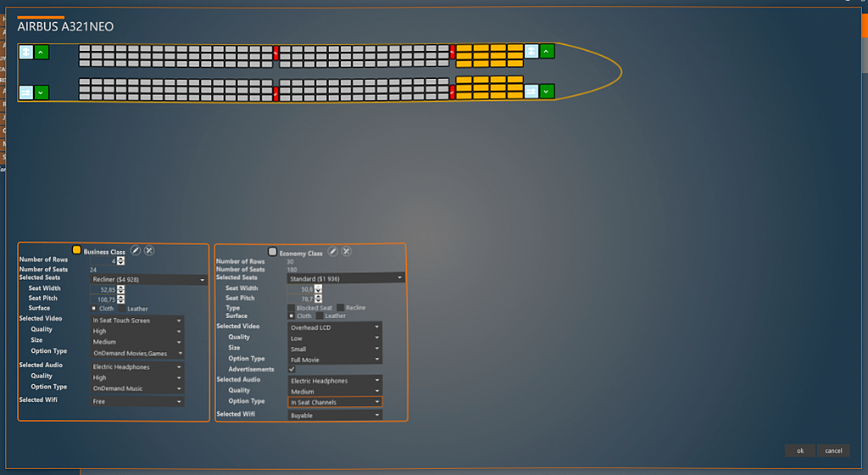
Task: Click the Economy seat pitch field 78,7
Action: (301, 299)
